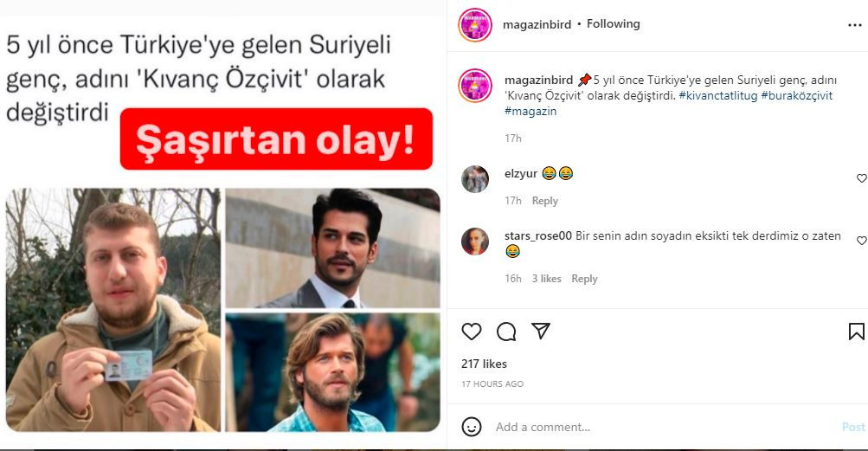View 3 likes on stars_rose00's comment
Viewport: 868px width, 451px height.
pos(546,279)
